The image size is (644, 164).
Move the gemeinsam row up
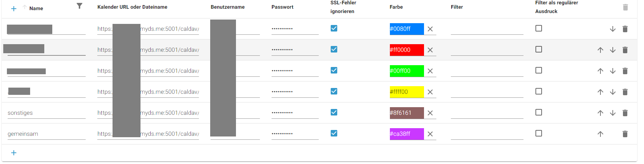pos(600,134)
